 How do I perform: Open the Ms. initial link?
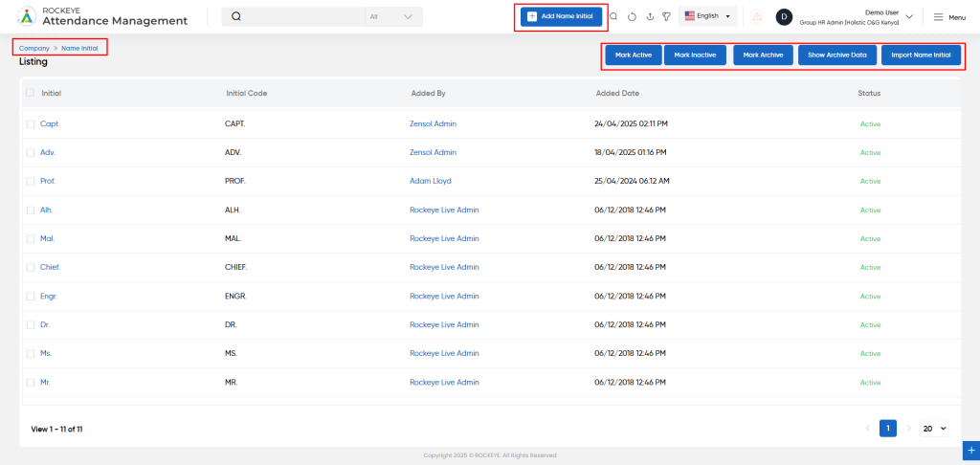(x=46, y=353)
